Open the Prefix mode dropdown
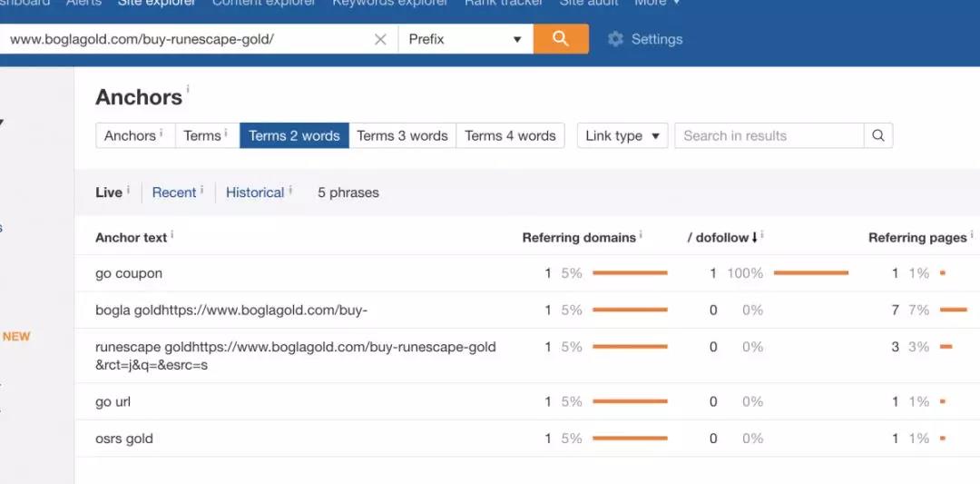This screenshot has height=484, width=980. [465, 39]
